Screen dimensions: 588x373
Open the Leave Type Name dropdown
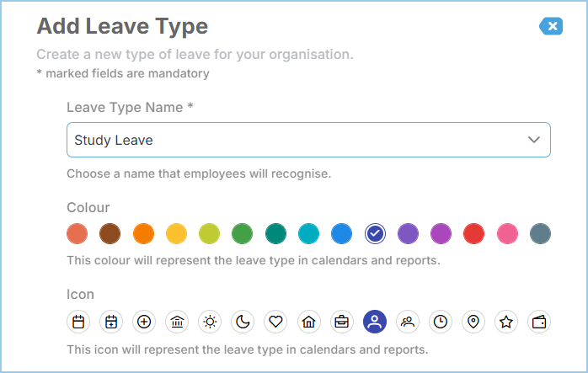[x=308, y=140]
